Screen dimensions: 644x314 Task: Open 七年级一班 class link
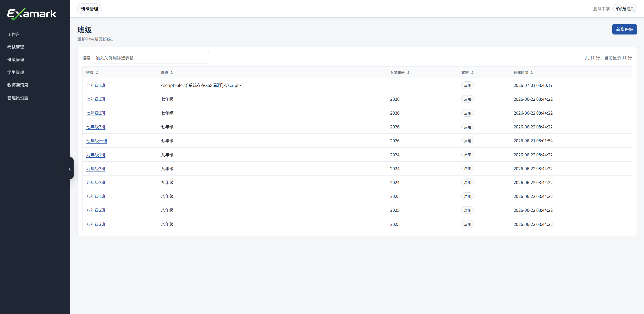point(97,141)
